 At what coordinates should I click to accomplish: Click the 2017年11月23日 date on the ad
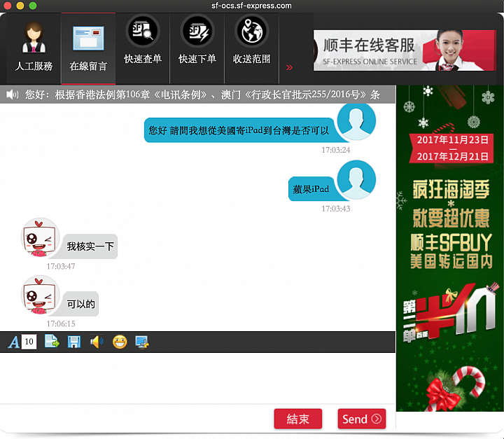pos(453,140)
